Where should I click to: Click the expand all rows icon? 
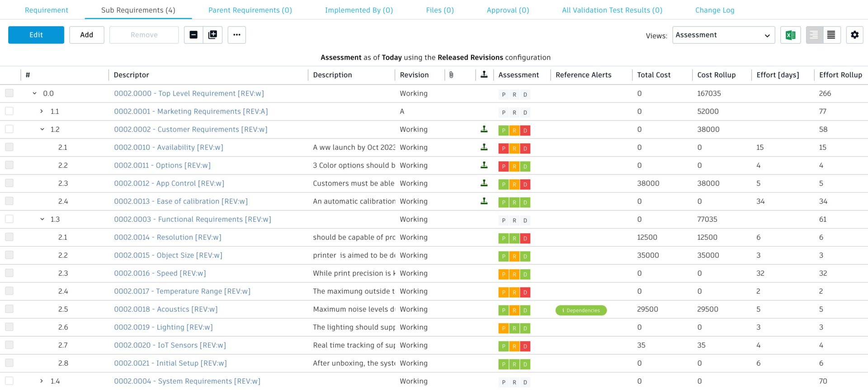coord(212,35)
